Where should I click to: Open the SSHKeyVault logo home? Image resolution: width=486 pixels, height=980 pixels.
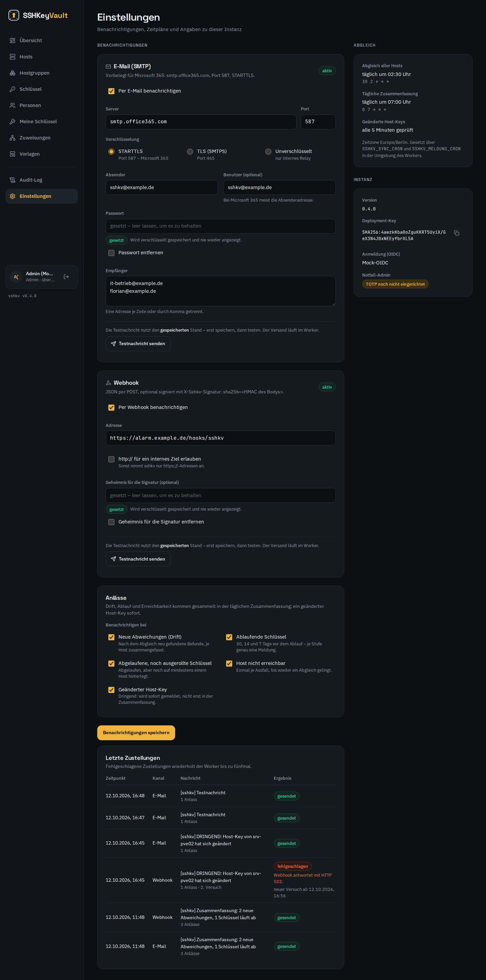pyautogui.click(x=38, y=15)
